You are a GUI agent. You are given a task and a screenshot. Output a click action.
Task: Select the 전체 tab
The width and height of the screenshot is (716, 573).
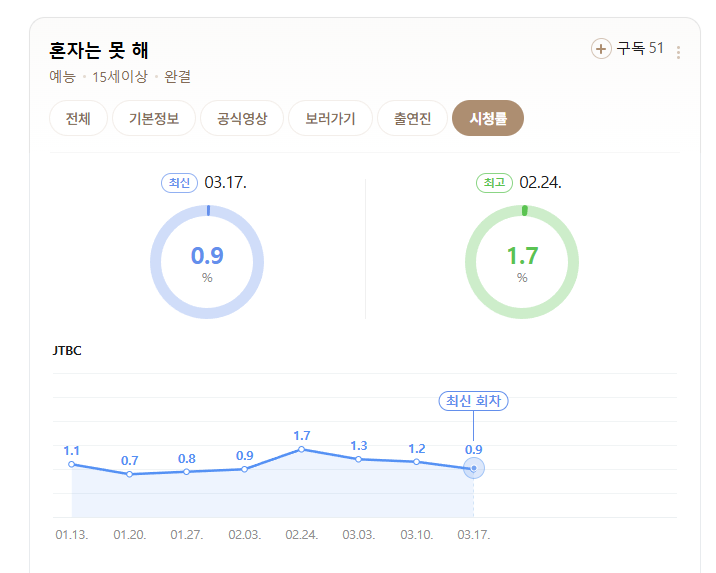click(79, 118)
